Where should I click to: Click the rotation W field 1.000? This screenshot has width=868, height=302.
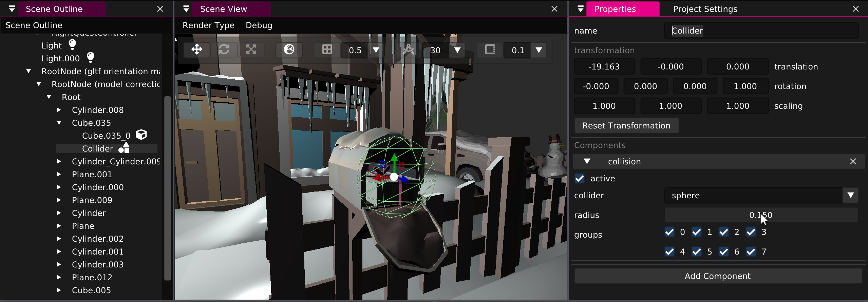pos(745,86)
